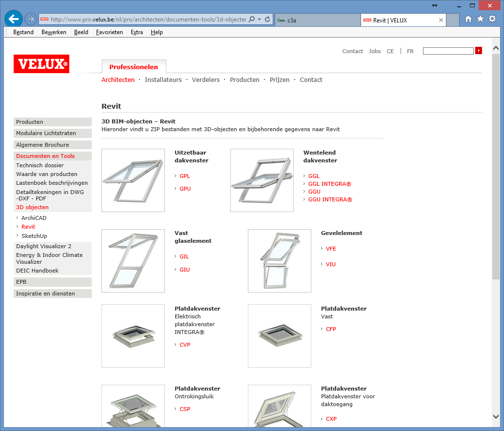Open the Favorieten menu
504x431 pixels.
(109, 32)
